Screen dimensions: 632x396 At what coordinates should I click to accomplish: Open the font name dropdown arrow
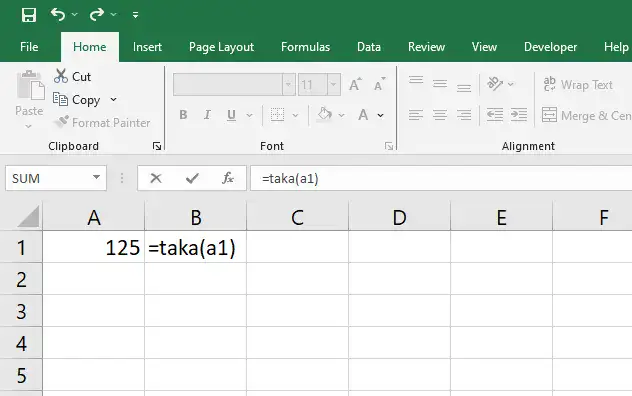click(x=289, y=85)
